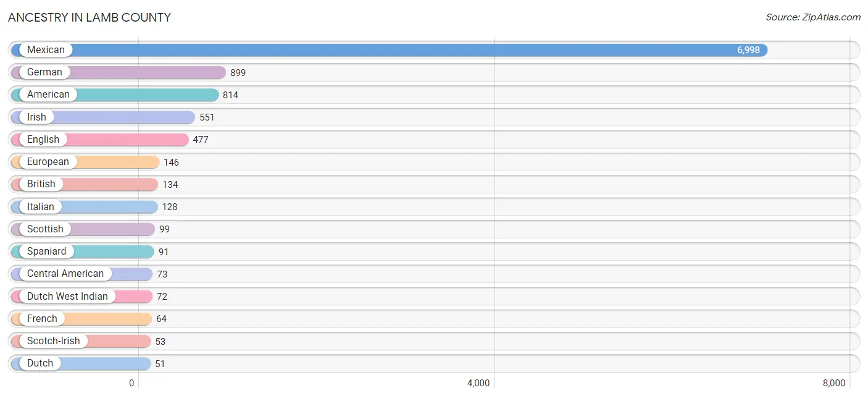Click the British ancestry label
The image size is (868, 398).
pos(41,184)
